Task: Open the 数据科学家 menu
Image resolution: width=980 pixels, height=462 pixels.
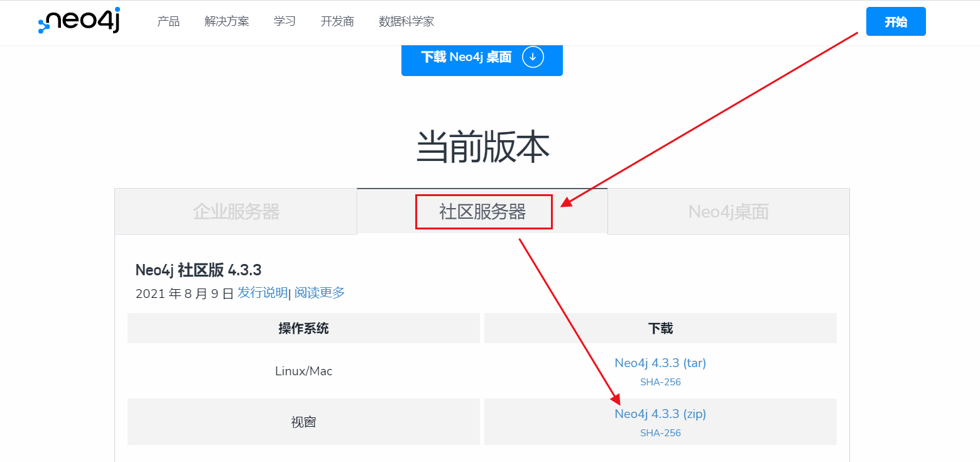Action: pyautogui.click(x=406, y=22)
